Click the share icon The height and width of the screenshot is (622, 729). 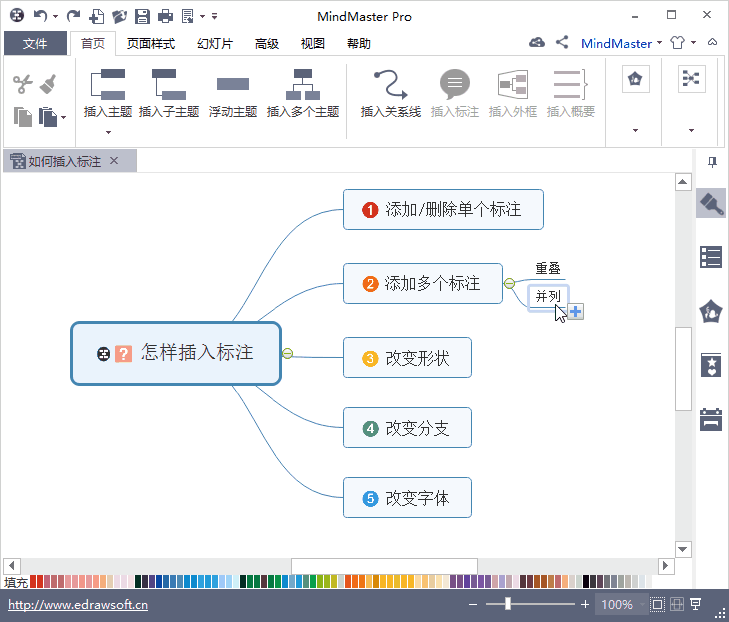pyautogui.click(x=562, y=42)
